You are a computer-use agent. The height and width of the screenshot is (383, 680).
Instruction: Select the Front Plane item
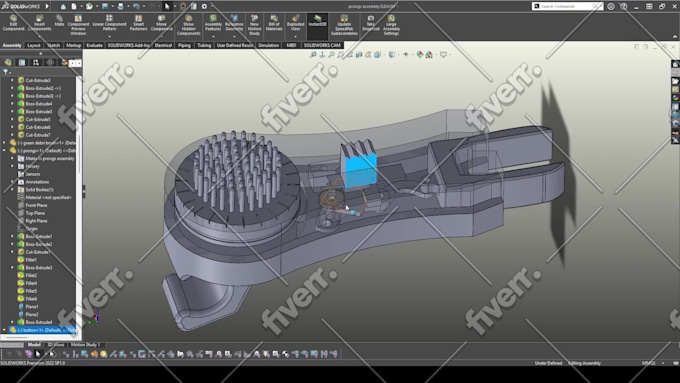click(x=36, y=205)
